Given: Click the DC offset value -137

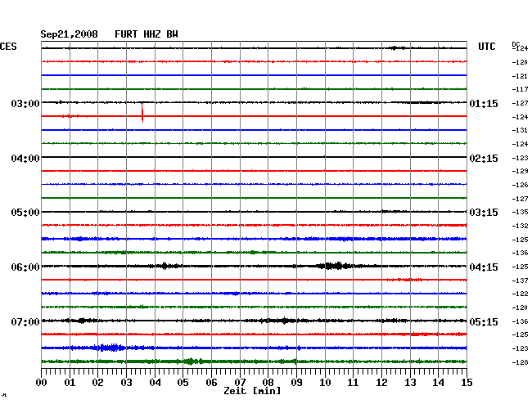Looking at the screenshot, I should point(520,281).
